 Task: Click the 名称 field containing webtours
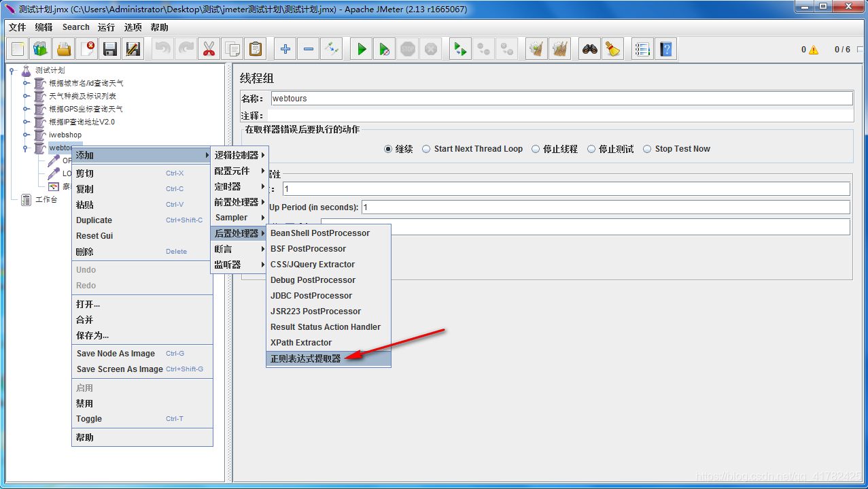(x=561, y=99)
